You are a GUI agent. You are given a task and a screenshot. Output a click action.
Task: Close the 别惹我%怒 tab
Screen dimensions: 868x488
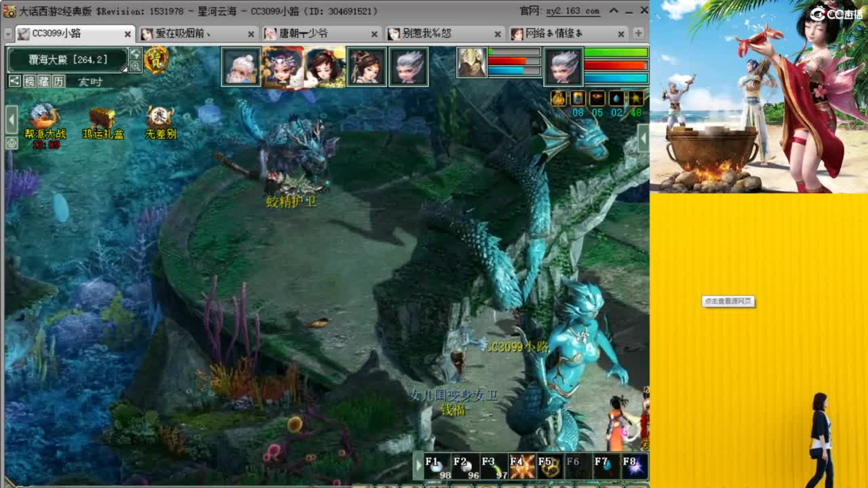498,34
